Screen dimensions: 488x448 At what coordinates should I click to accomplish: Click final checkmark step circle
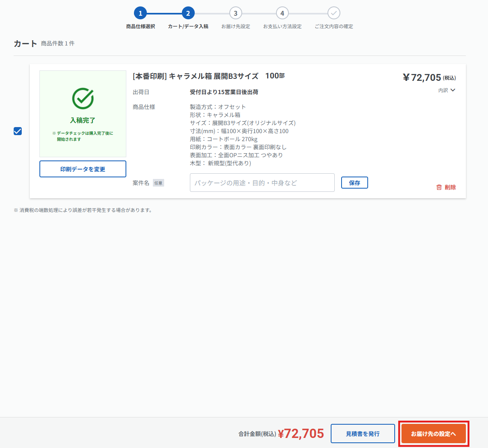[334, 13]
